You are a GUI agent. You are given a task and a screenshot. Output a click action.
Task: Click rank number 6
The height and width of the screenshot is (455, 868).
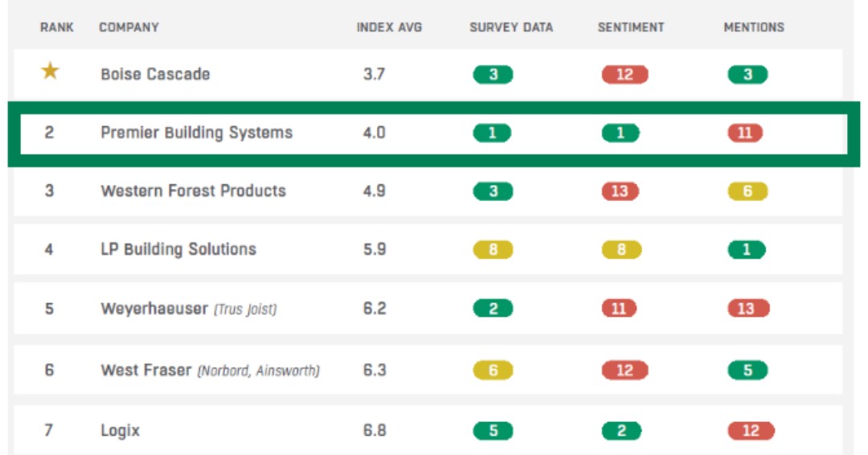coord(49,370)
